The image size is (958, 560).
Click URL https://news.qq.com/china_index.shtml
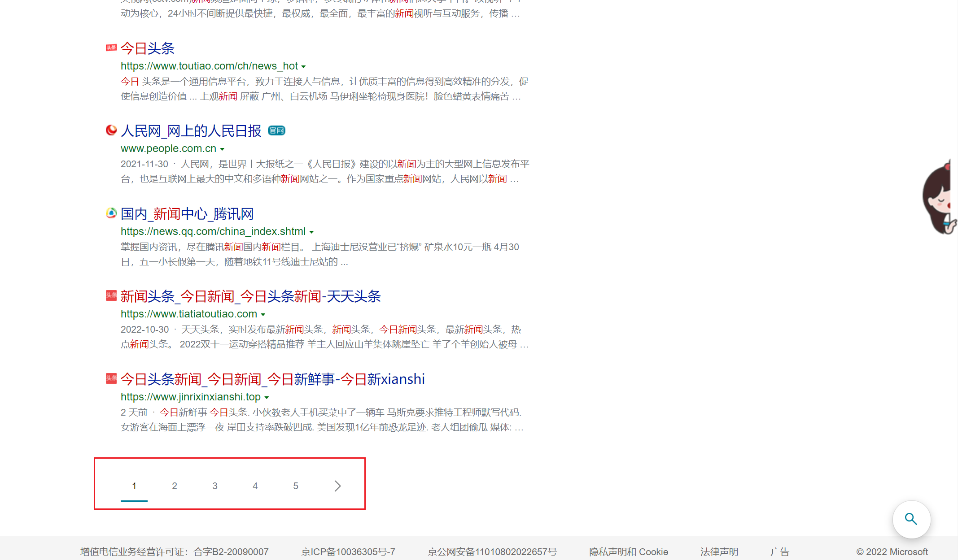click(x=213, y=231)
